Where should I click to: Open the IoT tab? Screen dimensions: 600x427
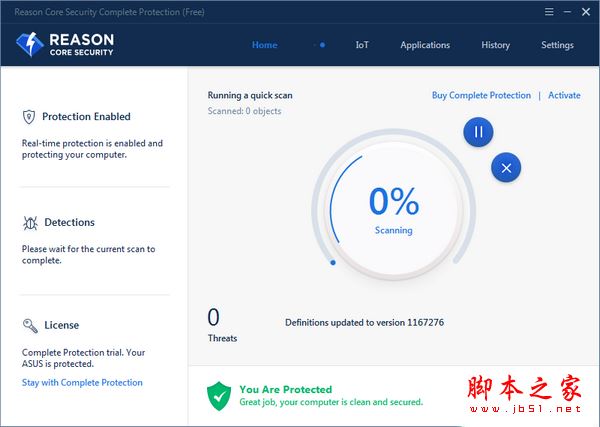[x=362, y=45]
